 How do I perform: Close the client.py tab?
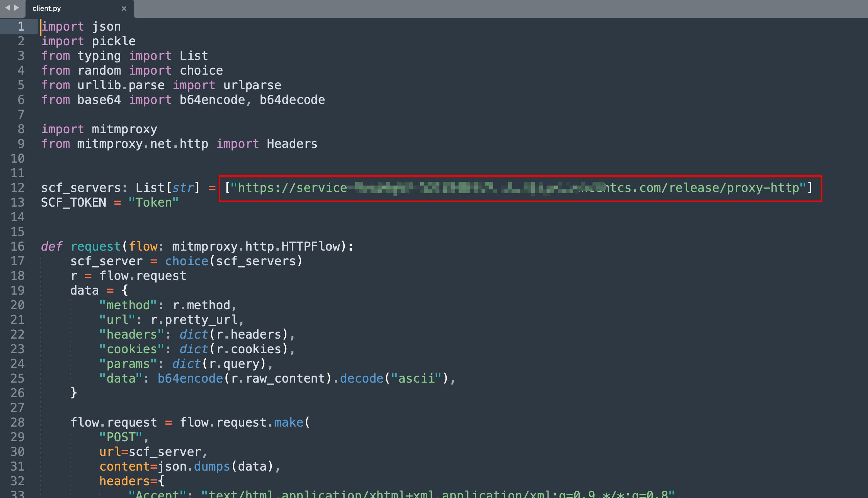click(x=124, y=9)
